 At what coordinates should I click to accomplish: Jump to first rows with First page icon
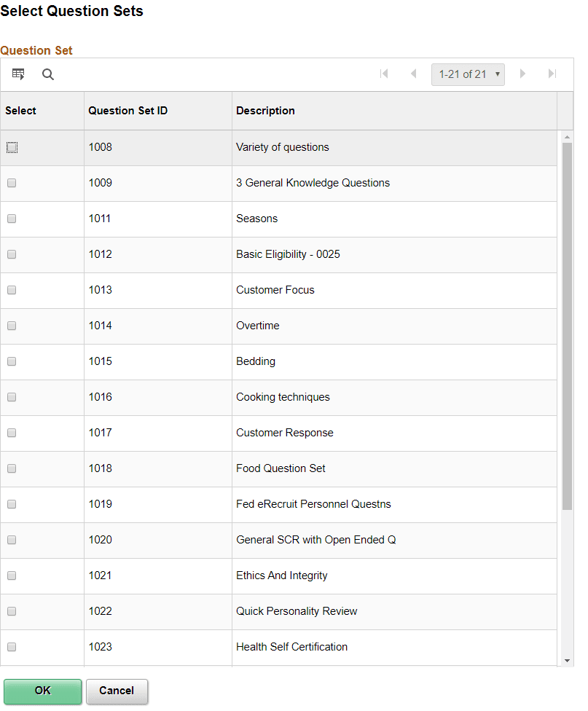[384, 74]
